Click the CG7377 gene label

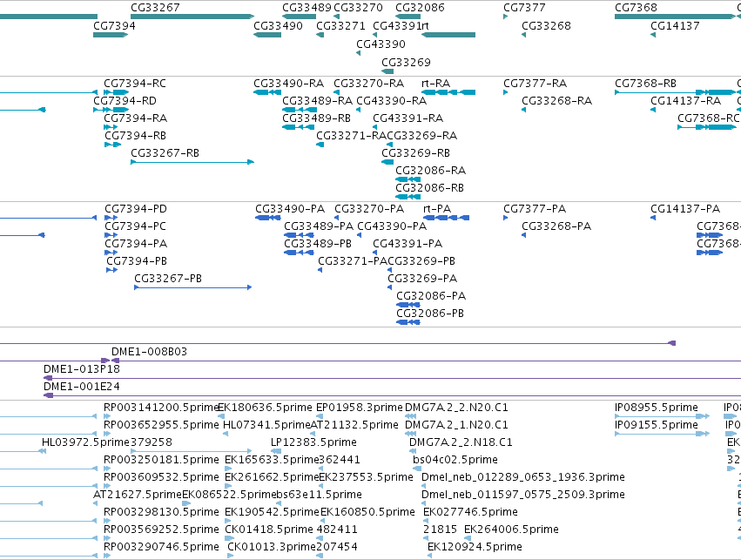[524, 8]
